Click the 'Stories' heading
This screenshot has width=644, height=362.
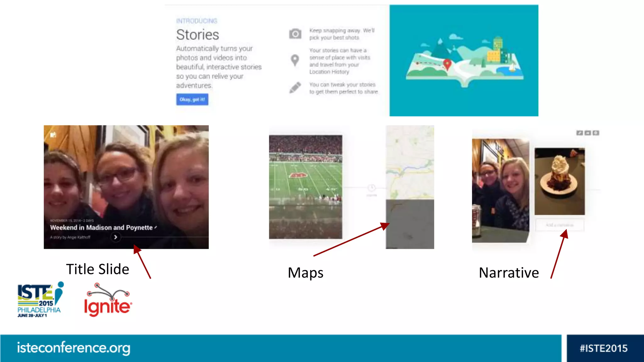point(197,35)
